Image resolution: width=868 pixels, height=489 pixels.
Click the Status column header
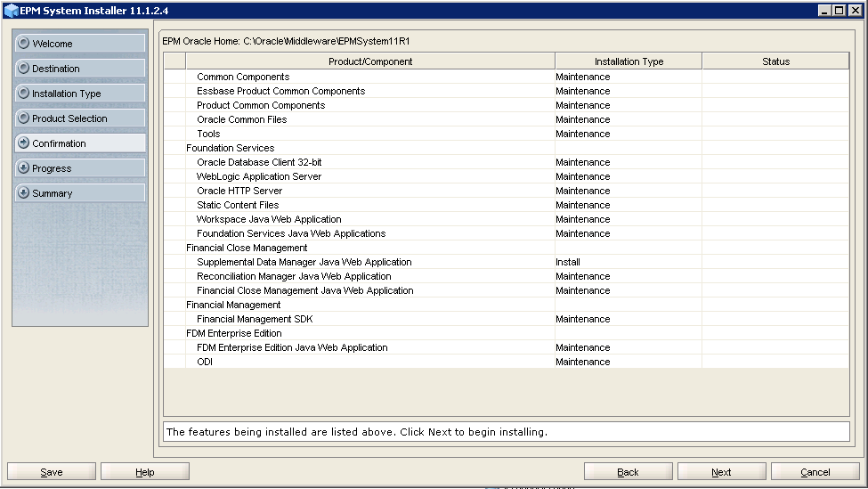(775, 61)
